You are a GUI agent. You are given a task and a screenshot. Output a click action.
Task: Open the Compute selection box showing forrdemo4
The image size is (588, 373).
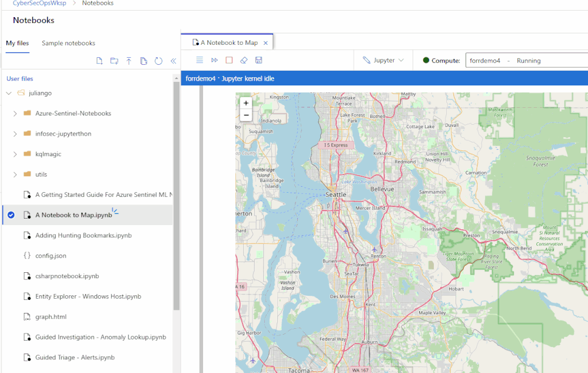point(526,60)
